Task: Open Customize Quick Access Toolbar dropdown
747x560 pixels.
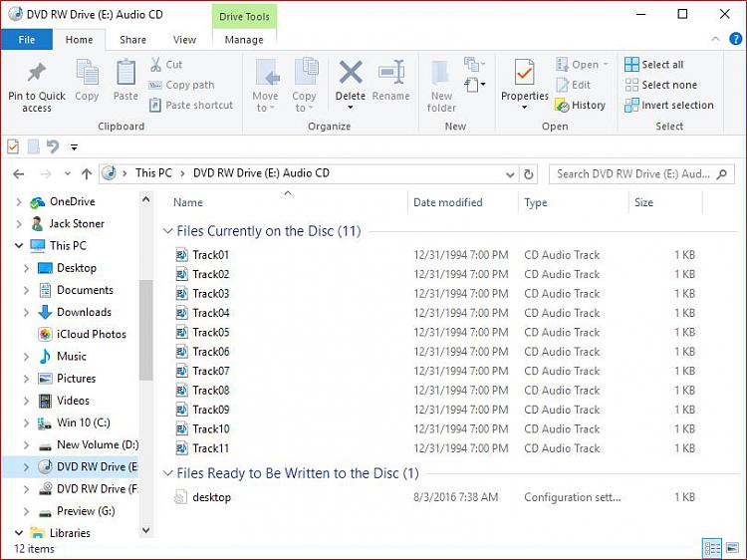Action: [74, 147]
